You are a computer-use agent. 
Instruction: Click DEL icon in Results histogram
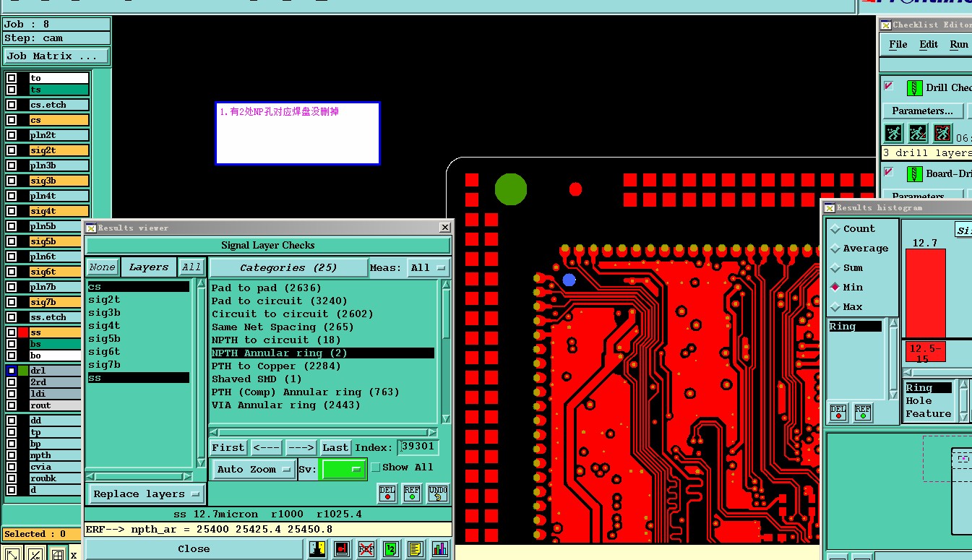pyautogui.click(x=838, y=413)
